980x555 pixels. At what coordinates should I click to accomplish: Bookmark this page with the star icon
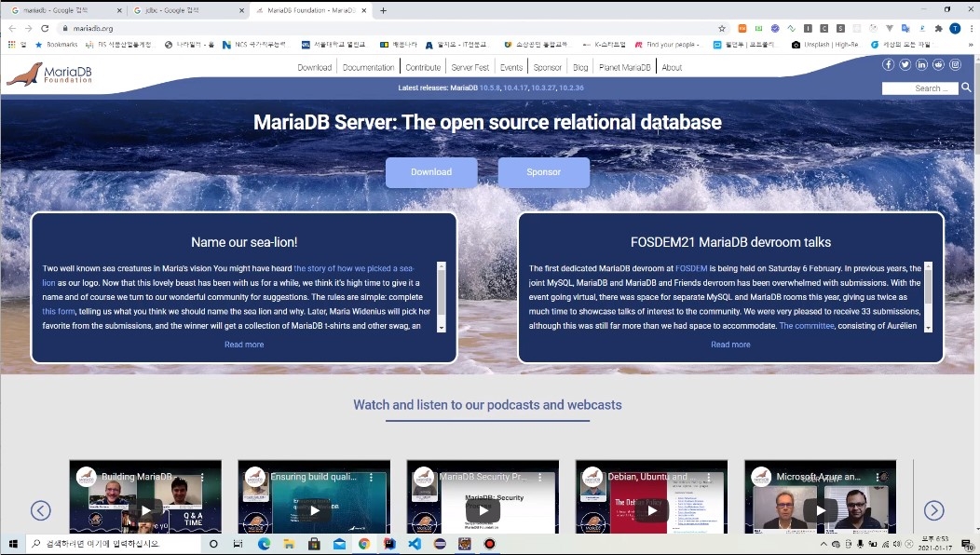pyautogui.click(x=722, y=29)
